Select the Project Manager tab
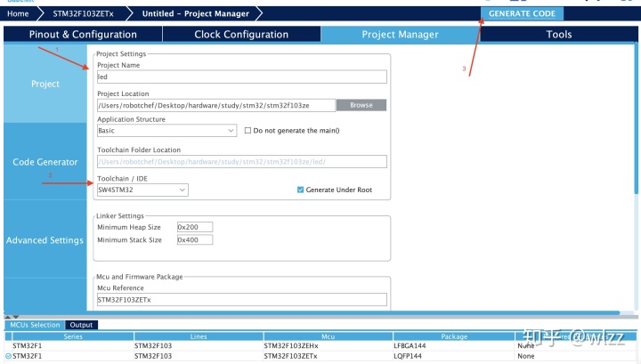 [401, 35]
